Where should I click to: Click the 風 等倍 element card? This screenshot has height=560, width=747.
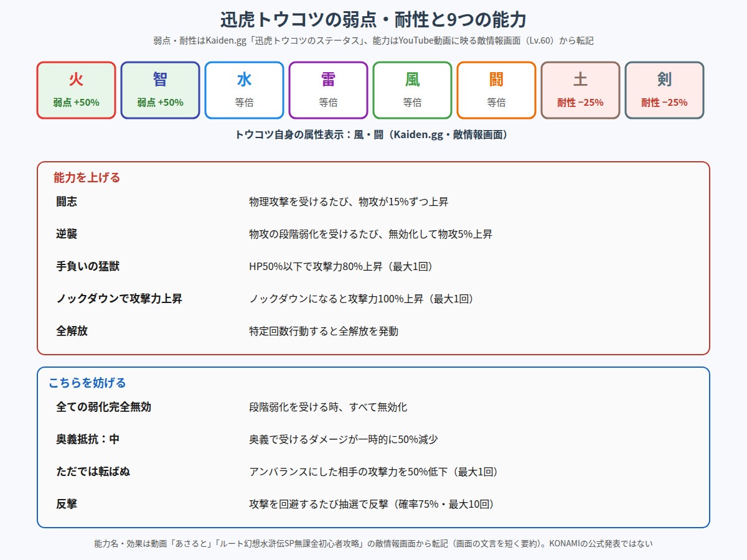[x=412, y=90]
